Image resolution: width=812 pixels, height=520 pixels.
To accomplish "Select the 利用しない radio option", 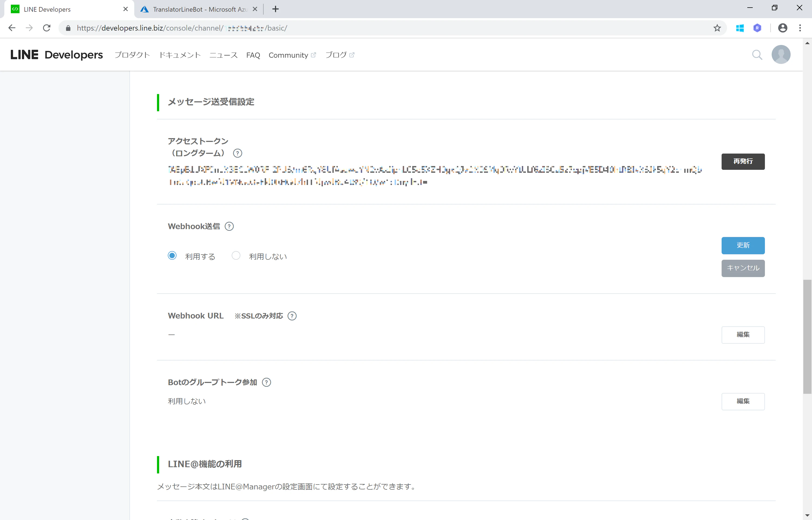I will (236, 256).
